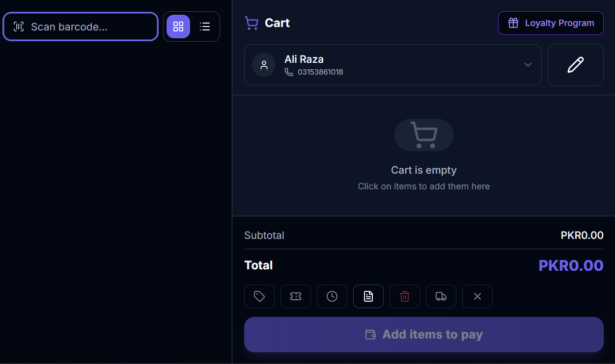Open the order note document icon
This screenshot has height=364, width=615.
coord(368,296)
